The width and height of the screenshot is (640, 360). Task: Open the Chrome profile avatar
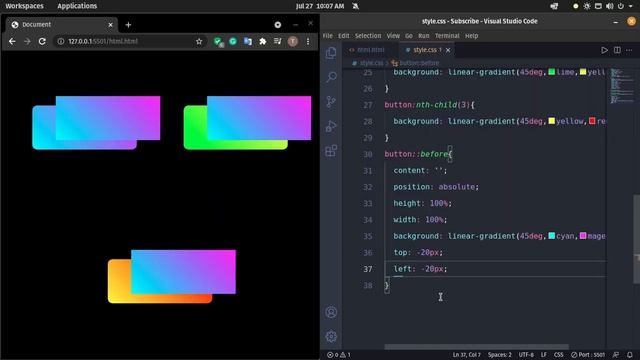[x=293, y=41]
